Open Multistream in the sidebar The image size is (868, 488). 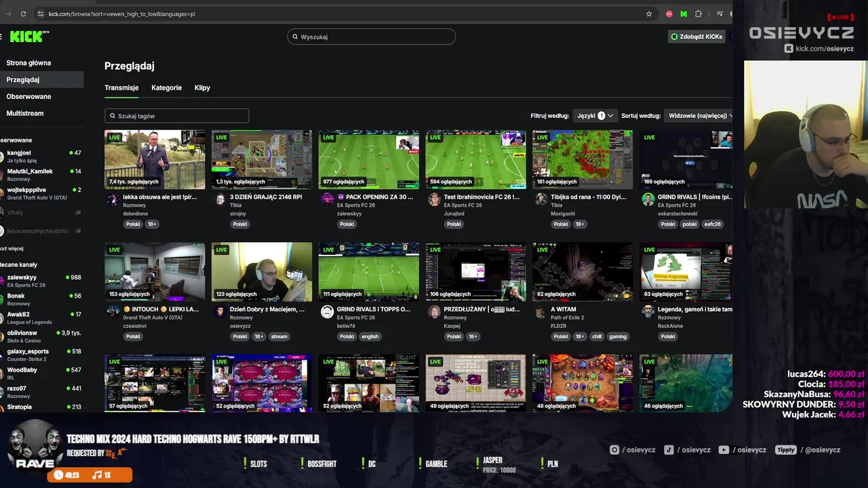pyautogui.click(x=25, y=113)
